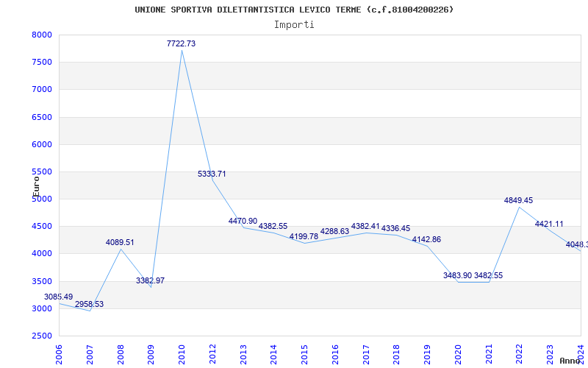Click the 3000 y-axis tick
The width and height of the screenshot is (588, 368).
point(40,308)
